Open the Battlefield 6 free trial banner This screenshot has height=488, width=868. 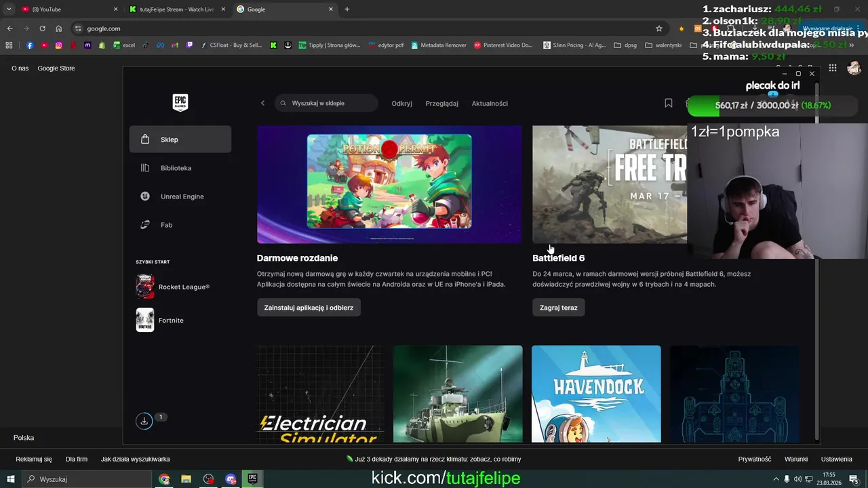pyautogui.click(x=609, y=184)
